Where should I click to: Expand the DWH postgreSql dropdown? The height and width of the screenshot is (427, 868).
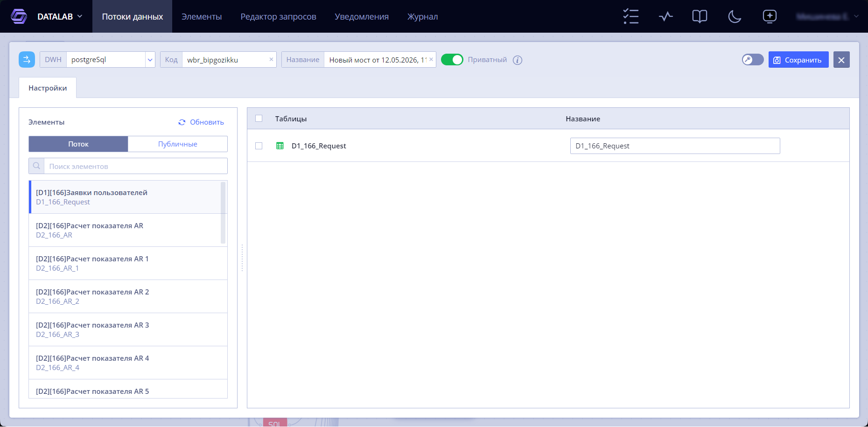point(150,60)
